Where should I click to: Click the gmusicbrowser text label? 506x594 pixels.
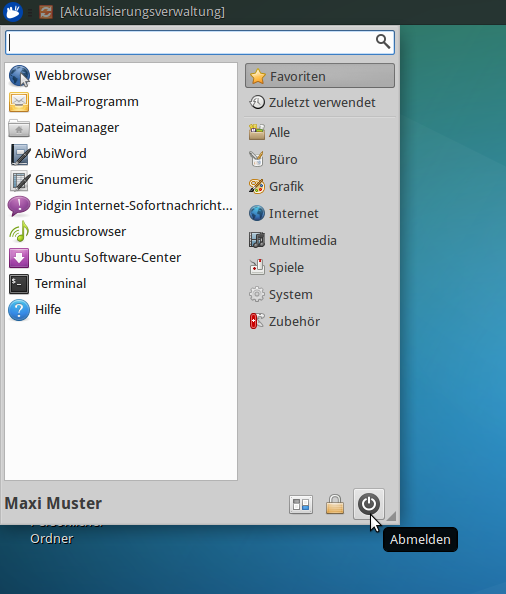pos(80,232)
